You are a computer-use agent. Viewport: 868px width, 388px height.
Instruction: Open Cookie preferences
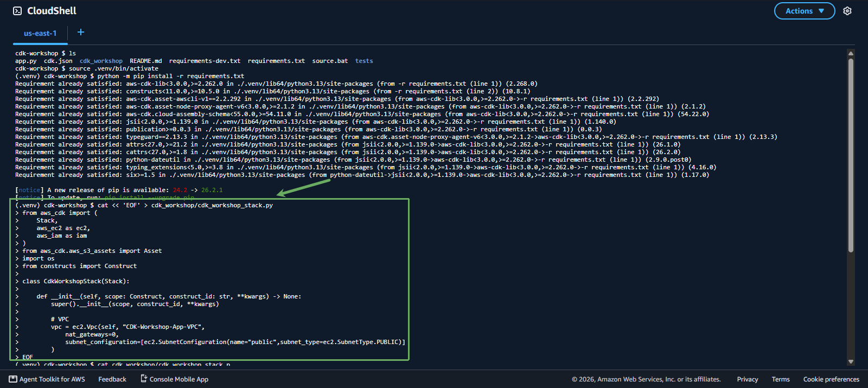[x=831, y=379]
